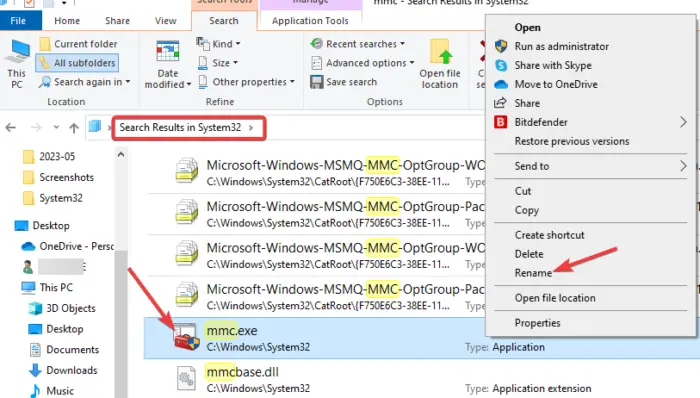The width and height of the screenshot is (700, 398).
Task: Choose Rename from the context menu
Action: pos(533,273)
